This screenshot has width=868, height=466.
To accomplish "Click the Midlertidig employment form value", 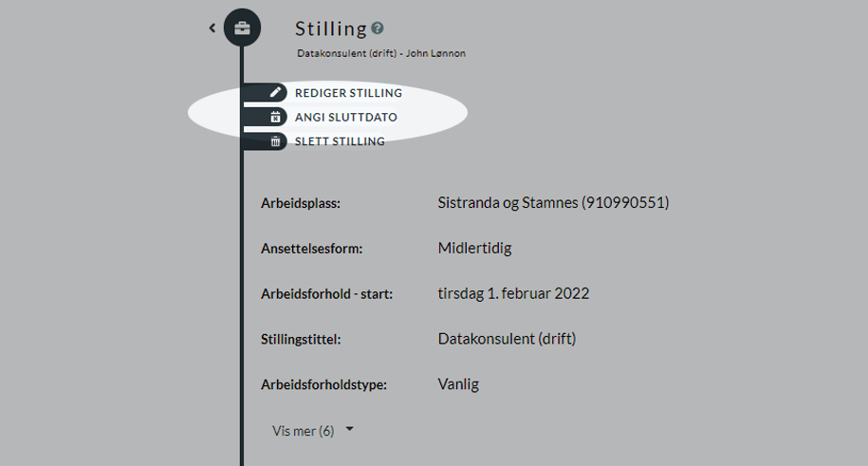I will pos(474,248).
